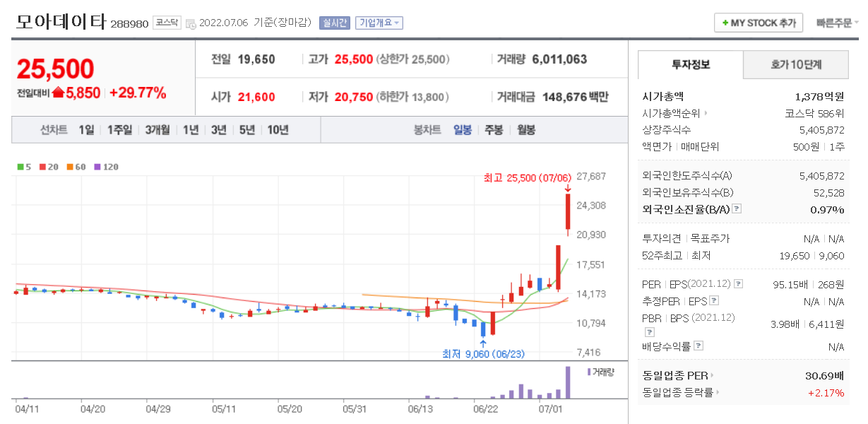Open help icon next to 배당수익률
The height and width of the screenshot is (424, 868).
click(698, 346)
